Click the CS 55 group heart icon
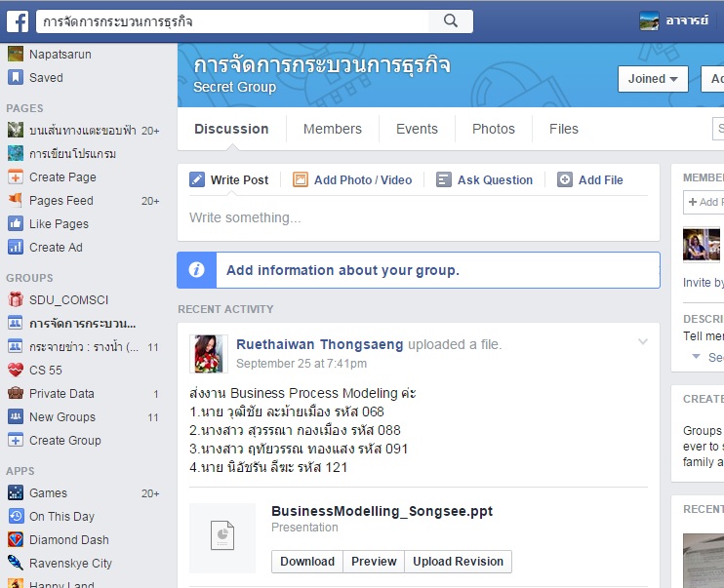 (16, 371)
